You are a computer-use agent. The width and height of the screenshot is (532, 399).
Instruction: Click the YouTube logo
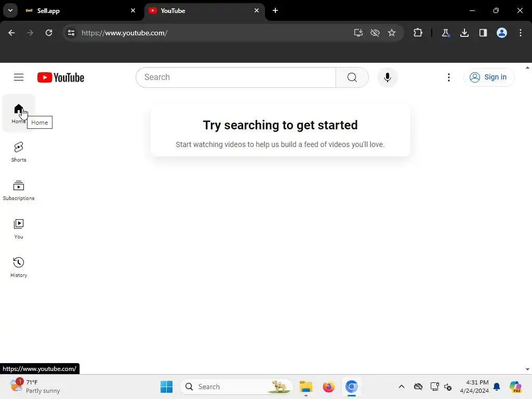(61, 77)
